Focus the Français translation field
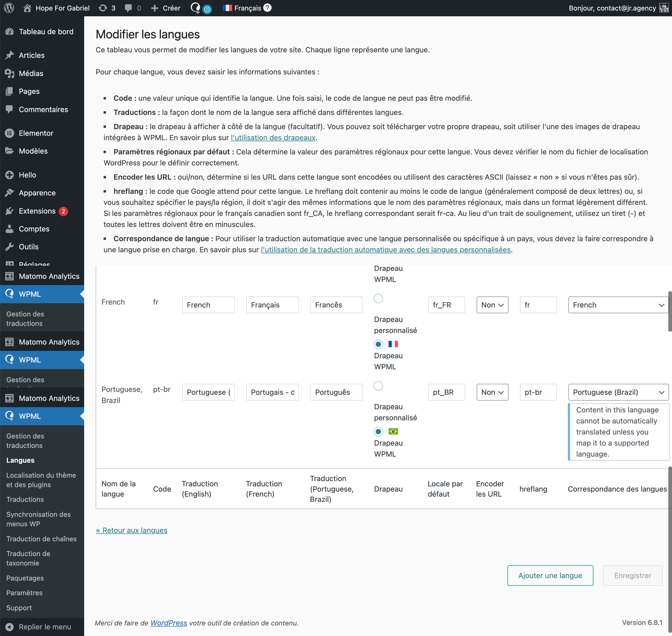672x636 pixels. pos(272,305)
